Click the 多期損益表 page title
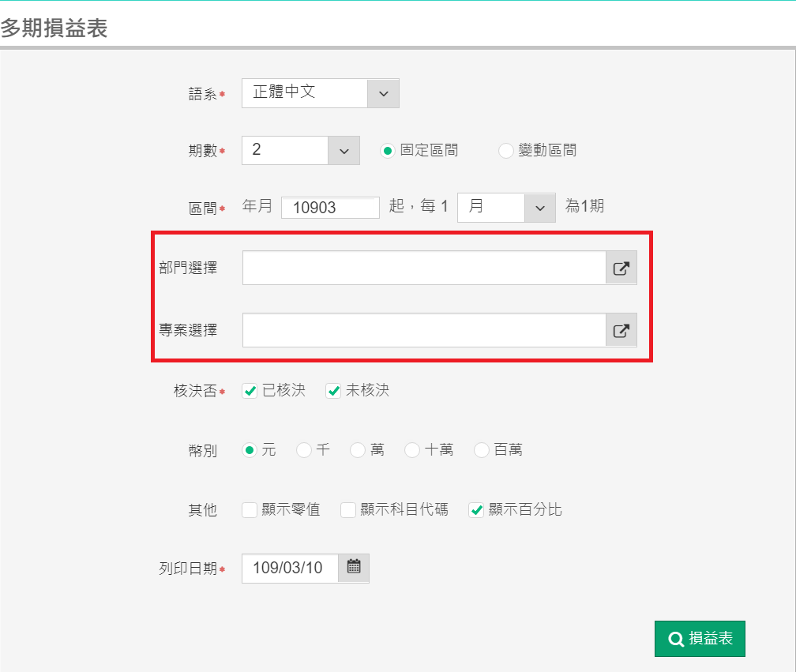Image resolution: width=796 pixels, height=672 pixels. [54, 28]
